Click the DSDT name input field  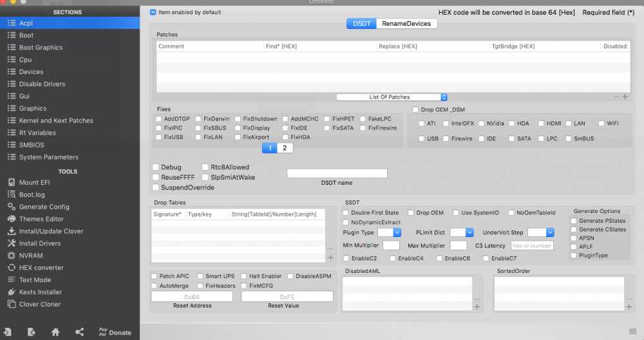pyautogui.click(x=337, y=173)
